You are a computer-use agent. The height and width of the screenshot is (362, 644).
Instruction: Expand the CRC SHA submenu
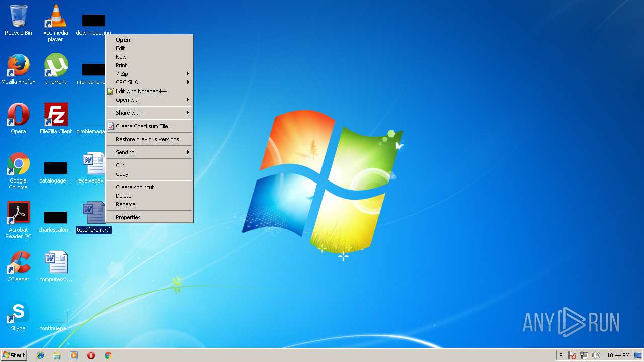tap(149, 82)
